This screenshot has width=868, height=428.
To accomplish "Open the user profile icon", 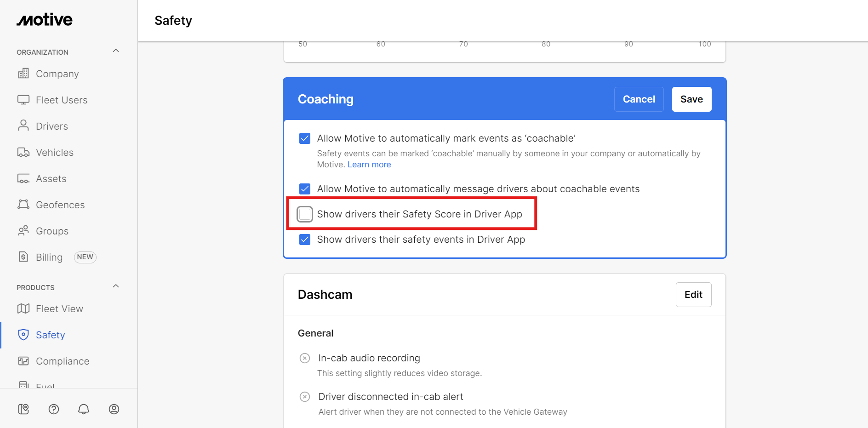I will coord(114,409).
